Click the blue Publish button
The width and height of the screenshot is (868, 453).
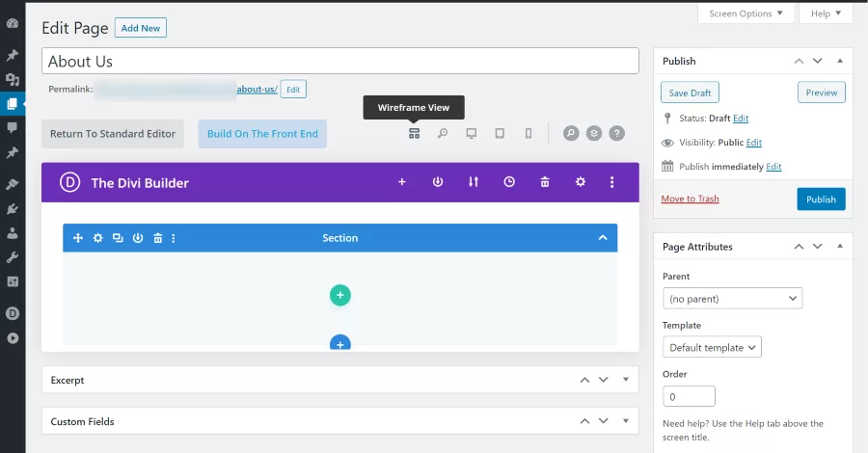tap(821, 200)
